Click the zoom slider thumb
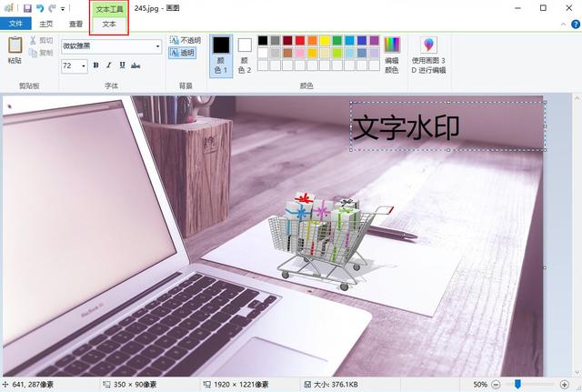The width and height of the screenshot is (582, 392). (x=517, y=384)
